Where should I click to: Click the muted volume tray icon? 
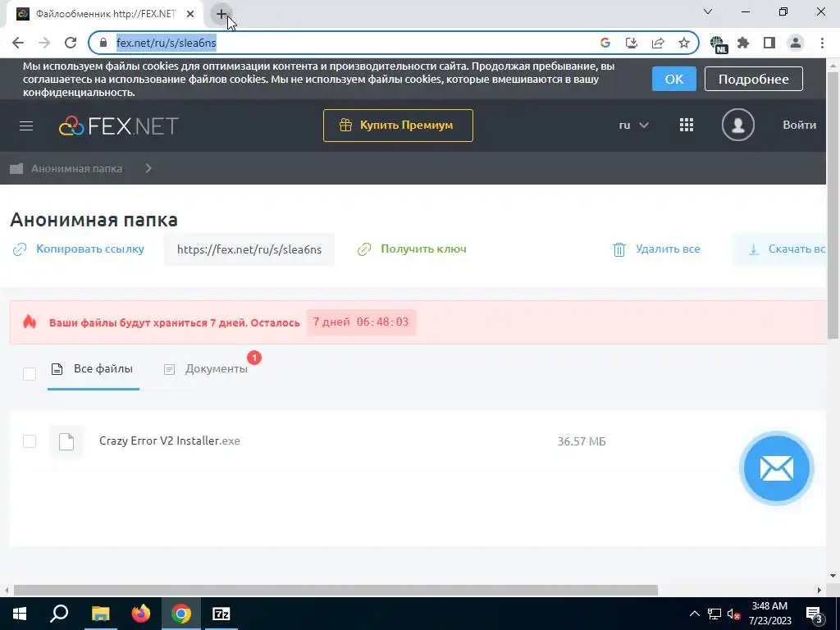pyautogui.click(x=733, y=614)
